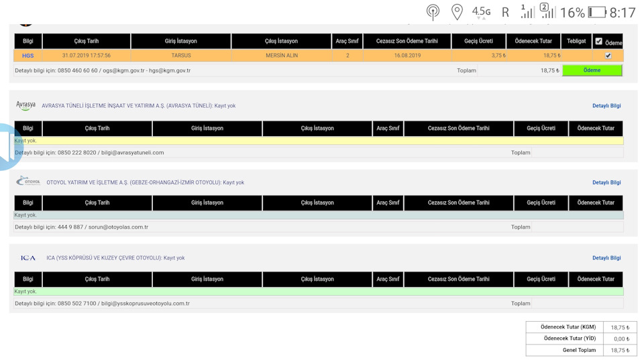Click the Otoyol company logo
The height and width of the screenshot is (362, 644).
pyautogui.click(x=28, y=181)
